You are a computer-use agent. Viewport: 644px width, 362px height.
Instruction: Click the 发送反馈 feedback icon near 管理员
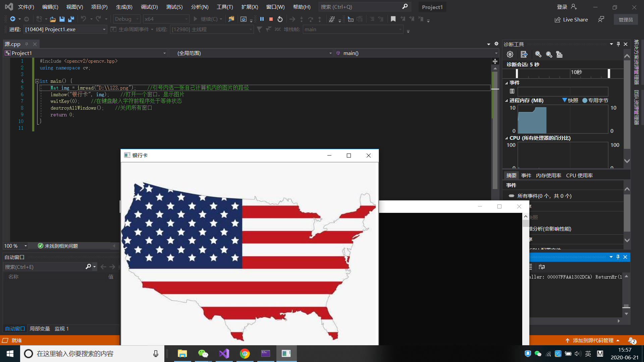(x=601, y=19)
